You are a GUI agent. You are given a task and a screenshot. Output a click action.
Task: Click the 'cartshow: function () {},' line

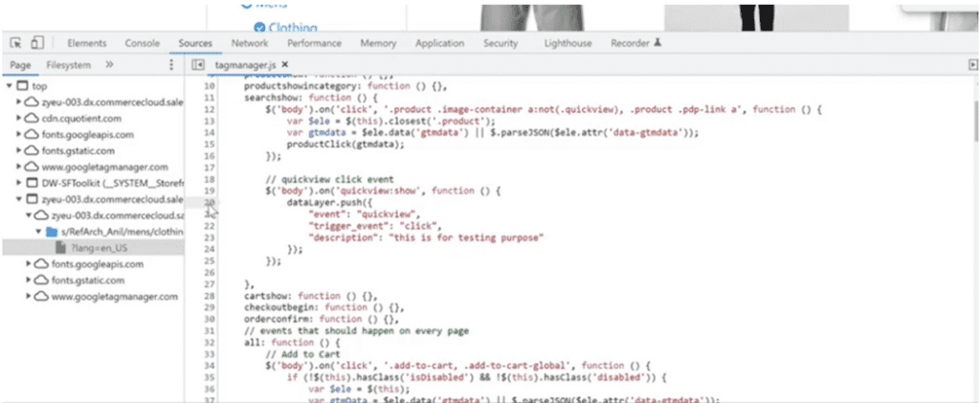pos(311,296)
